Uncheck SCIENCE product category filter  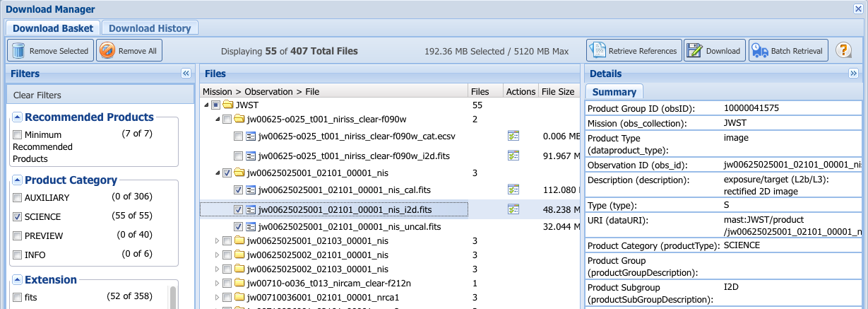[17, 216]
